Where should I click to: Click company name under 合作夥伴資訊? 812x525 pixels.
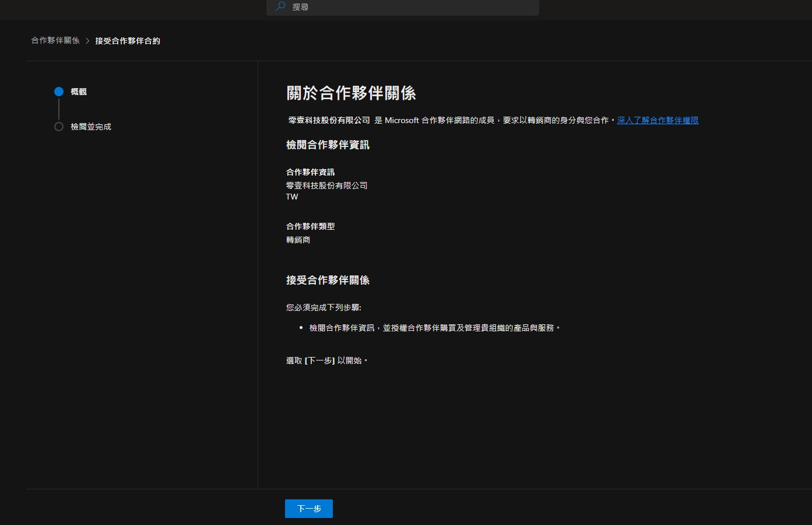326,185
